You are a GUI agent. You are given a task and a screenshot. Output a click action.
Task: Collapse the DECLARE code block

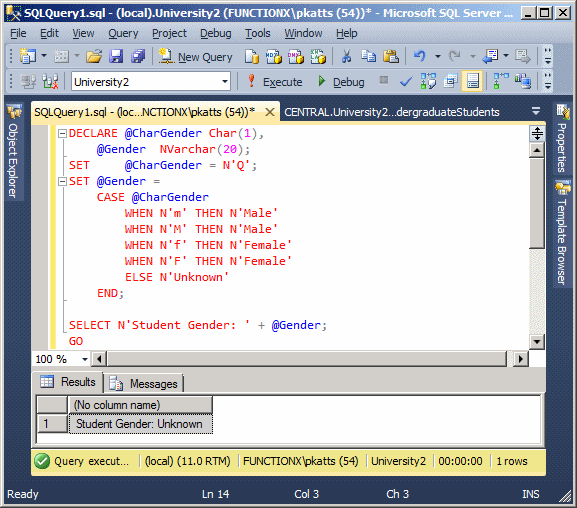(x=63, y=133)
